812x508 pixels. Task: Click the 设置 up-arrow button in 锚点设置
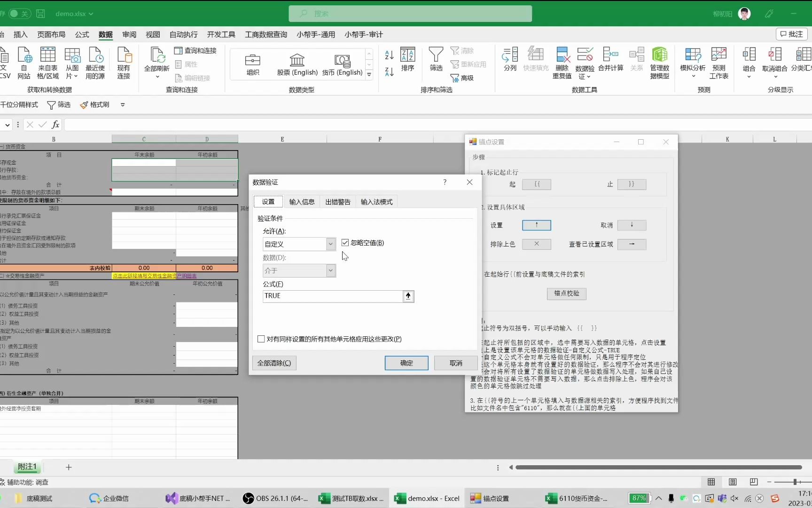(x=537, y=225)
